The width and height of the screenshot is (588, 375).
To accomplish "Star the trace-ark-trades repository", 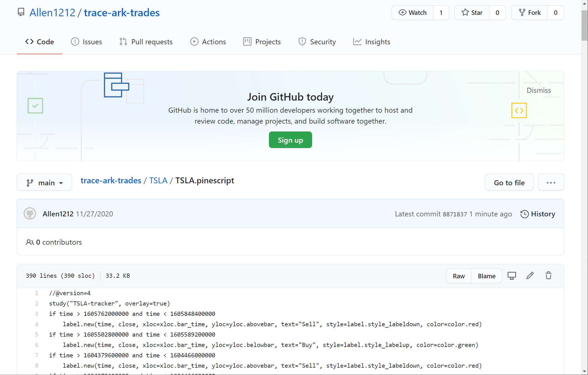I will (x=472, y=13).
